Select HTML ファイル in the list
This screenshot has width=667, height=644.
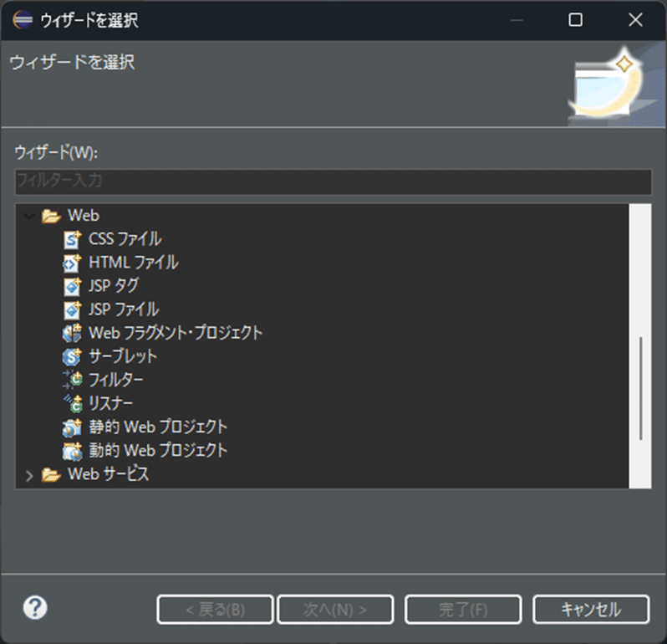point(134,263)
